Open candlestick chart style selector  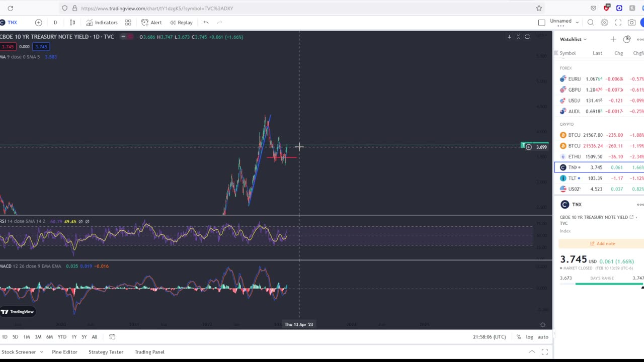(x=72, y=23)
